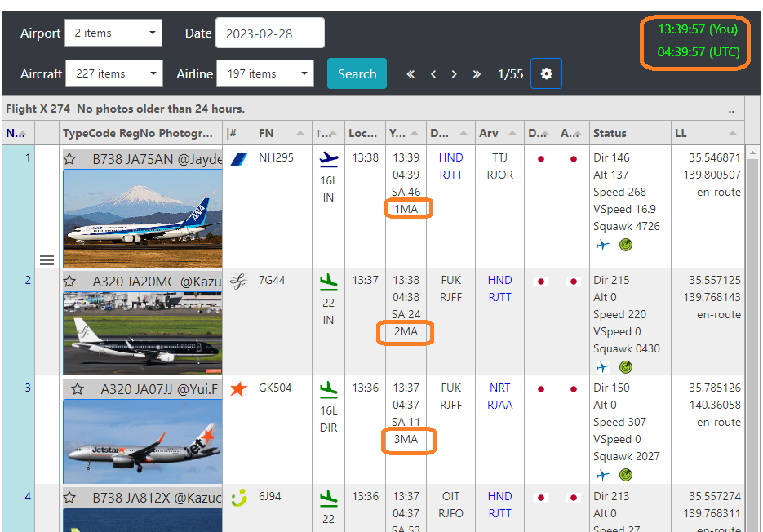Sort by the Loc column header

pyautogui.click(x=365, y=133)
